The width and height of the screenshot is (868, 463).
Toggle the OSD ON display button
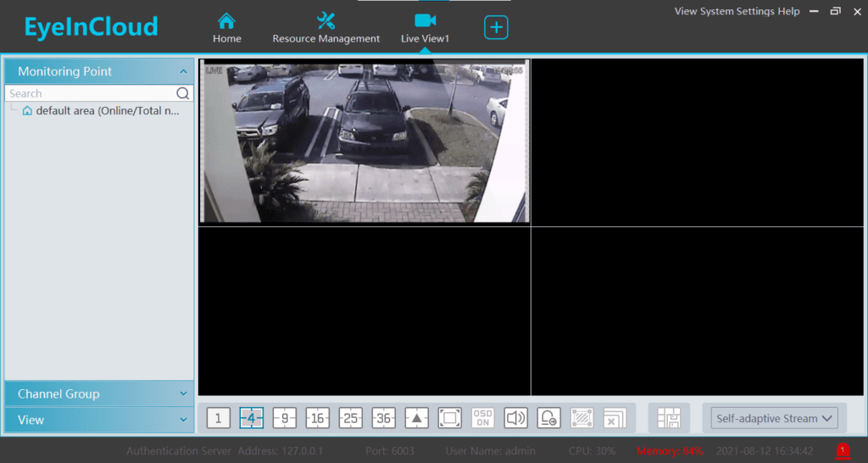coord(482,418)
